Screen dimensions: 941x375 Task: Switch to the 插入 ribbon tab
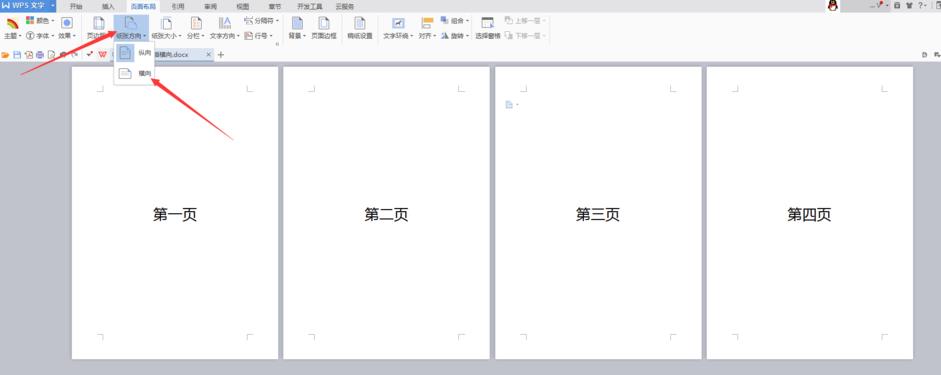[108, 7]
